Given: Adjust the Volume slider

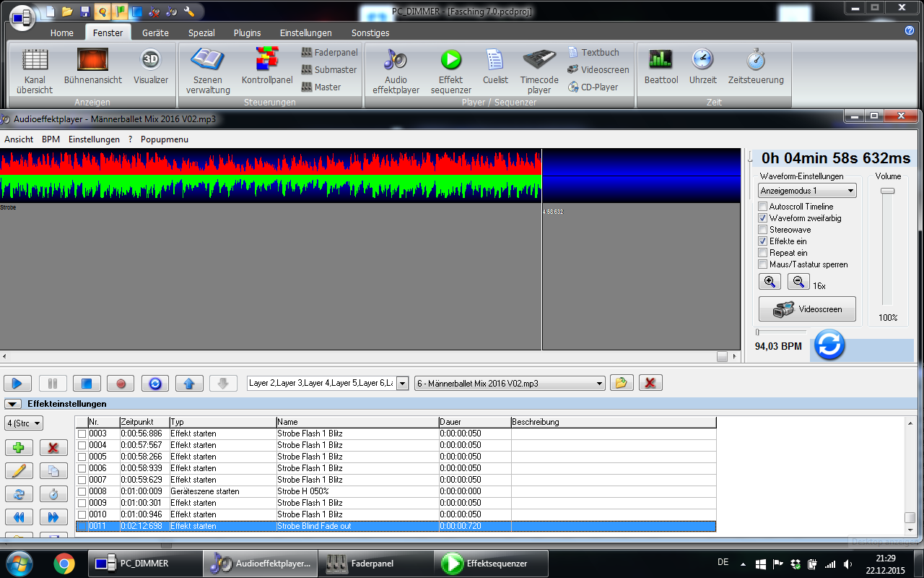Looking at the screenshot, I should [x=887, y=191].
